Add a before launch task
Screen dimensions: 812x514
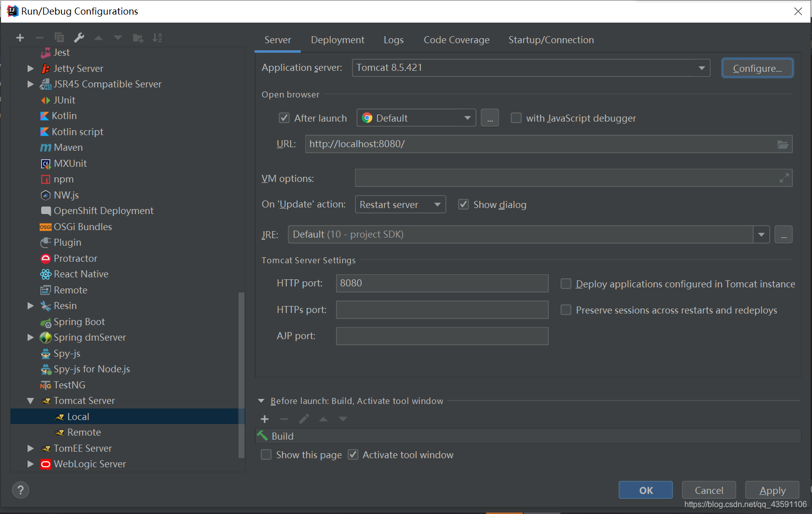265,419
